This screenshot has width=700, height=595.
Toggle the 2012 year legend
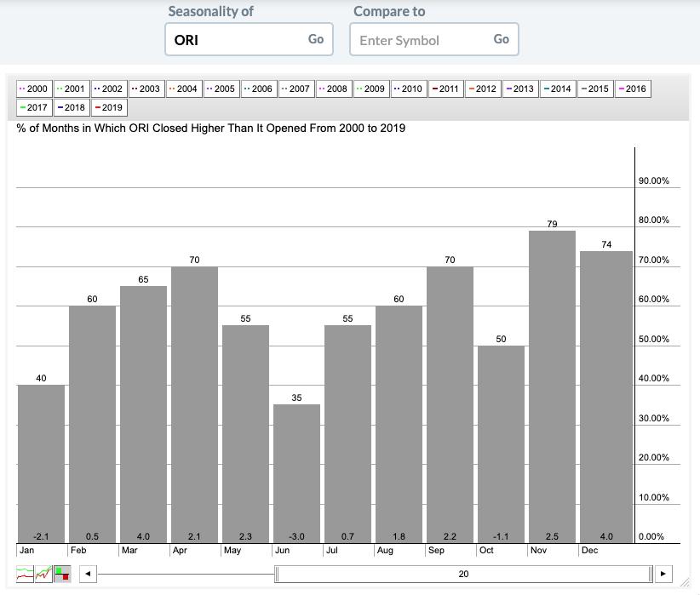click(484, 89)
